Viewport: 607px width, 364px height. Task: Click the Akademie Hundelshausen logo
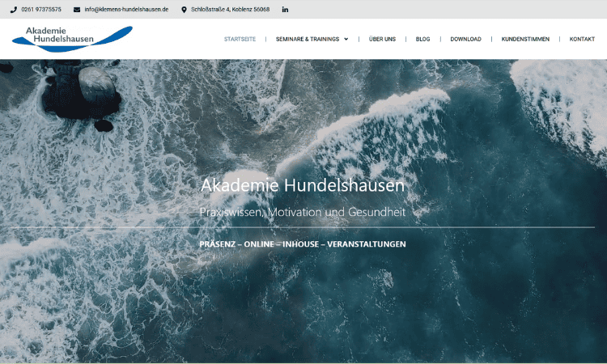pyautogui.click(x=72, y=39)
